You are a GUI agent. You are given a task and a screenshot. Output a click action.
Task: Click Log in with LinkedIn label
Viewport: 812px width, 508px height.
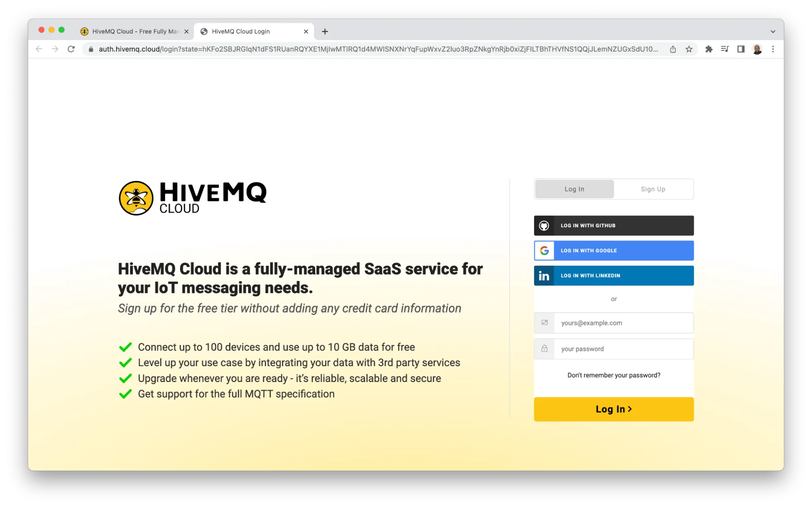pos(590,276)
